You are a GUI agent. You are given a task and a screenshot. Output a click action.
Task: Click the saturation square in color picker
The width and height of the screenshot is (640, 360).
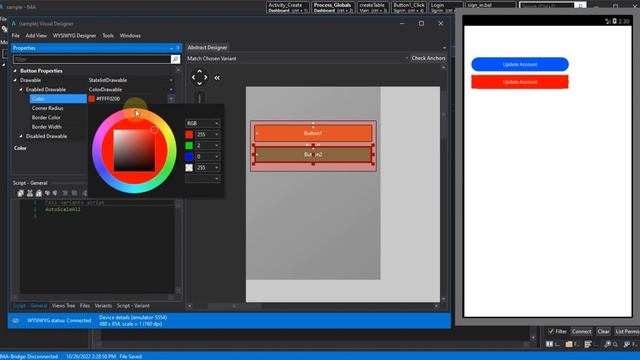(x=134, y=150)
